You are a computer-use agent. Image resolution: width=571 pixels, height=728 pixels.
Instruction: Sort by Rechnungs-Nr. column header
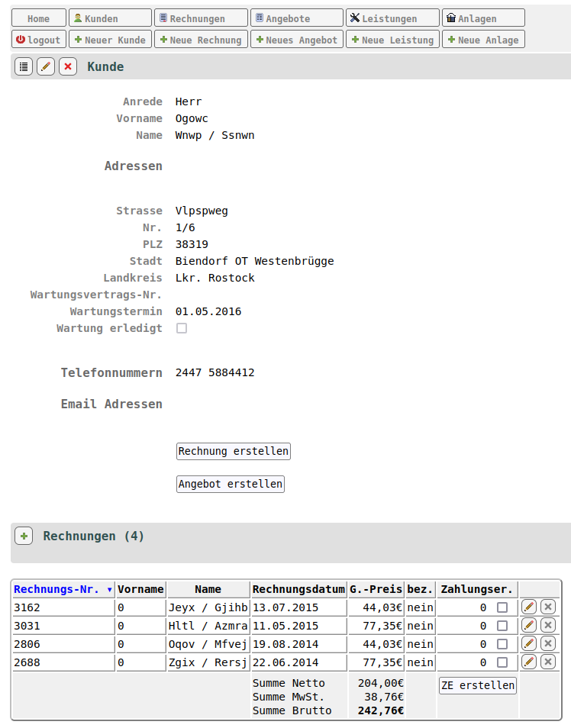pos(63,589)
